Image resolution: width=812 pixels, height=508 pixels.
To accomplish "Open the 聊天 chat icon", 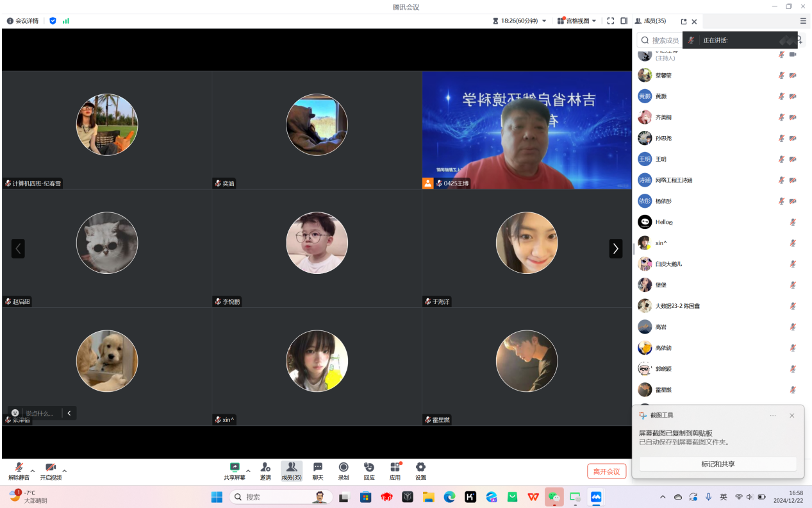I will pos(318,468).
